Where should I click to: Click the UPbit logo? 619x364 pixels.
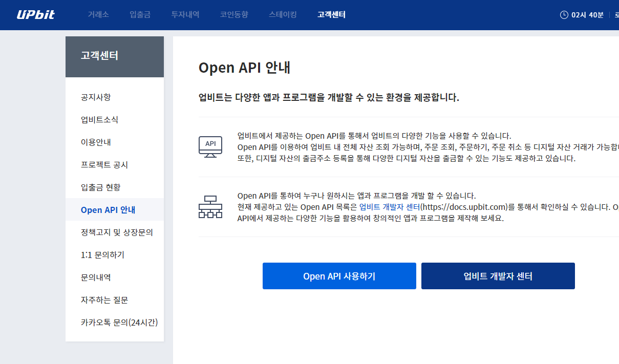pos(36,15)
